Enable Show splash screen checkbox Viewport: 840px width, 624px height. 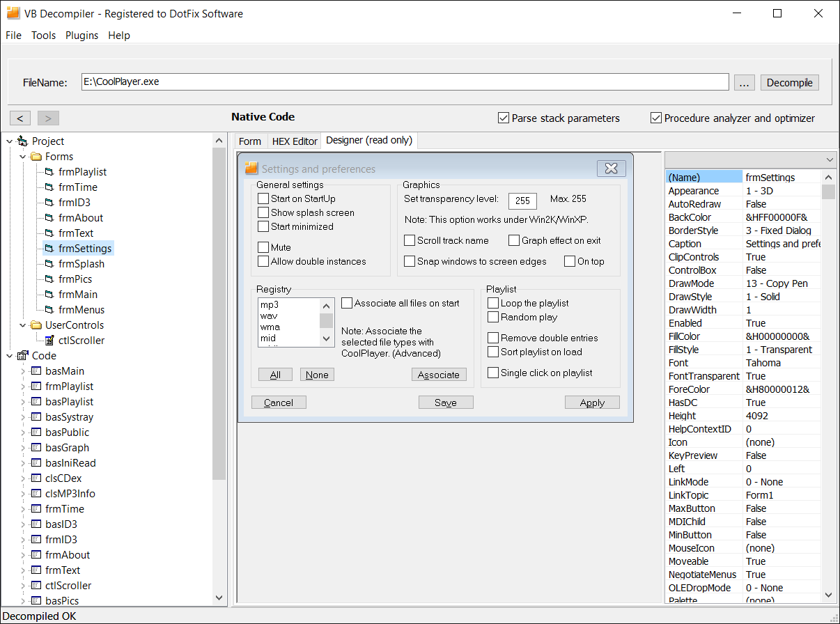pyautogui.click(x=263, y=212)
